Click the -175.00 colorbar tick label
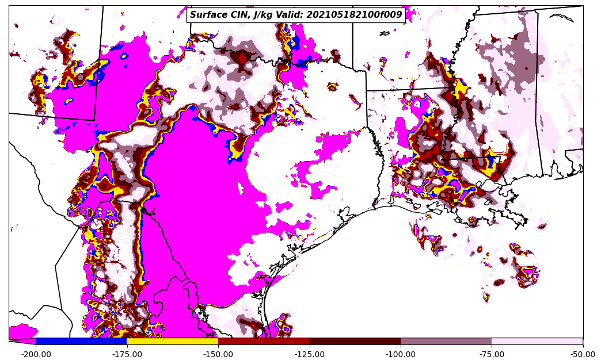This screenshot has width=601, height=364. coord(127,354)
